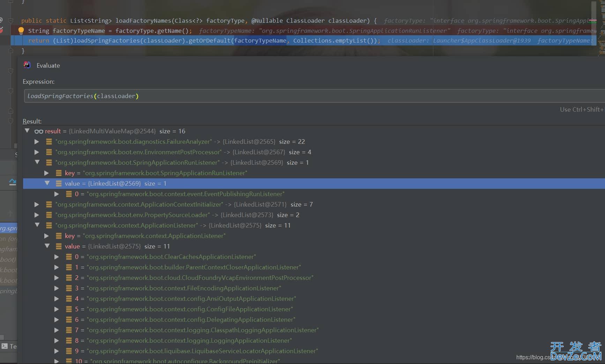Click the glasses watch icon beside result

(x=39, y=131)
